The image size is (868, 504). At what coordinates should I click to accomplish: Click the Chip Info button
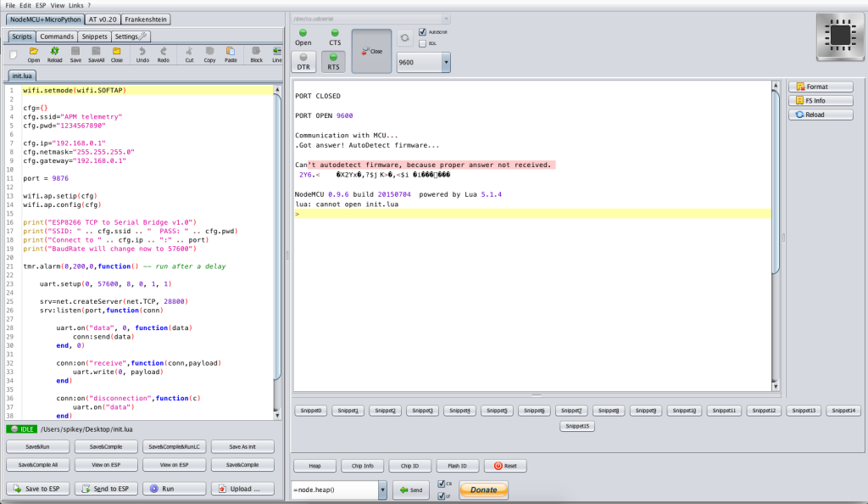tap(363, 466)
